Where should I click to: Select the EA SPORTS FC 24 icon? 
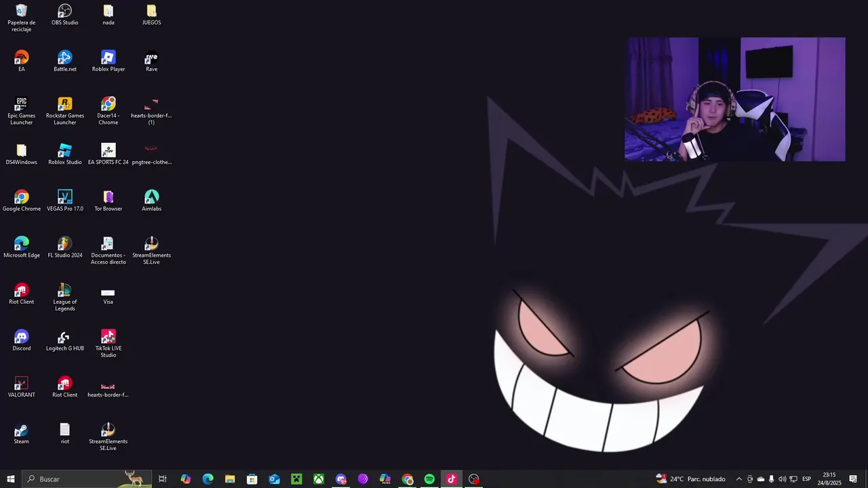108,155
